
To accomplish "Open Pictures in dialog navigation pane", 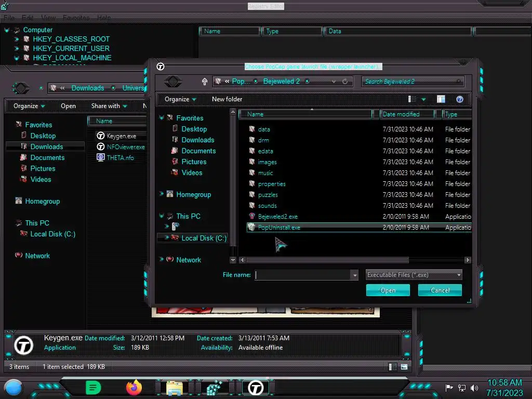I will coord(194,162).
